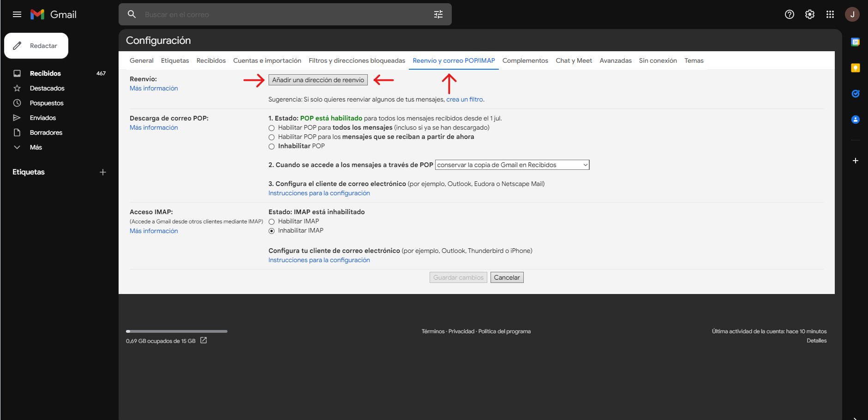Open the account avatar menu
This screenshot has height=420, width=868.
pos(852,14)
